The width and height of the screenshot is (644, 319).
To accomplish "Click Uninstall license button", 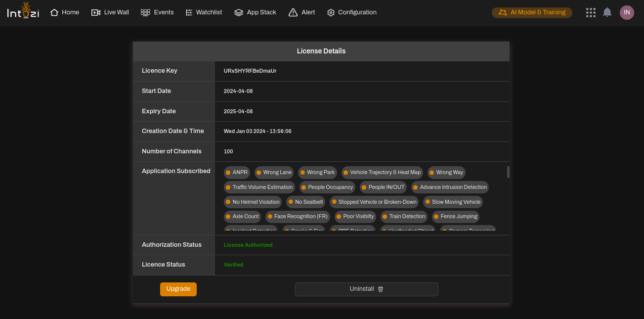I will [x=366, y=289].
